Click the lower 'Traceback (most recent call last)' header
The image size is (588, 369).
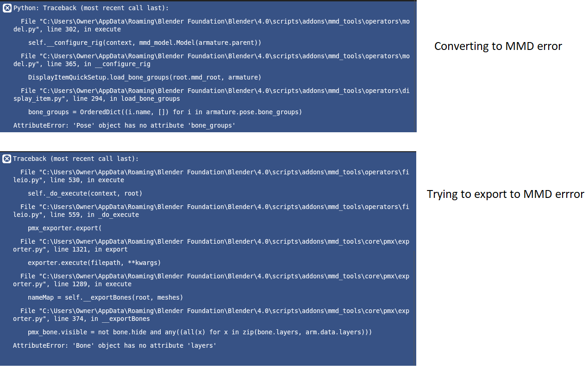[x=76, y=159]
